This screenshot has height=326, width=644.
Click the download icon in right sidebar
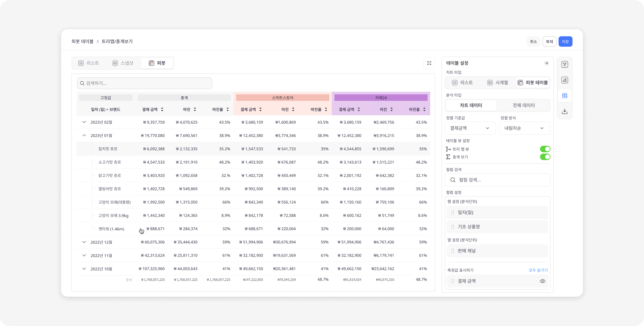coord(565,111)
